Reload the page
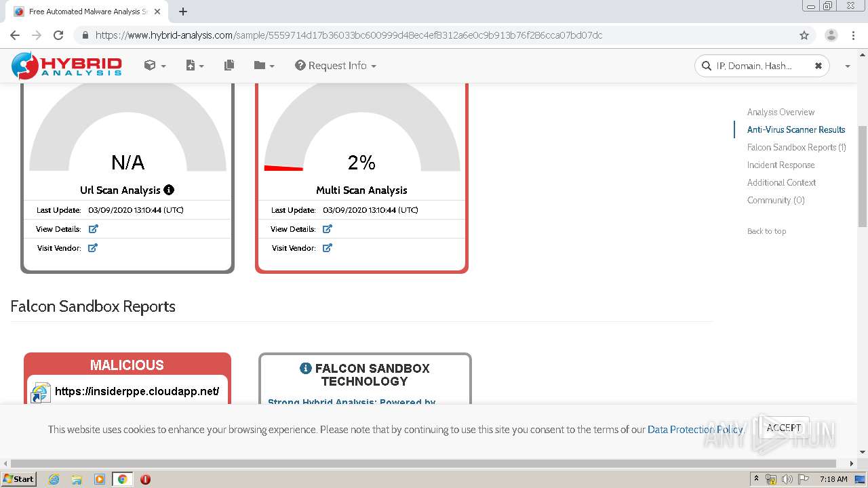The image size is (868, 488). tap(58, 35)
